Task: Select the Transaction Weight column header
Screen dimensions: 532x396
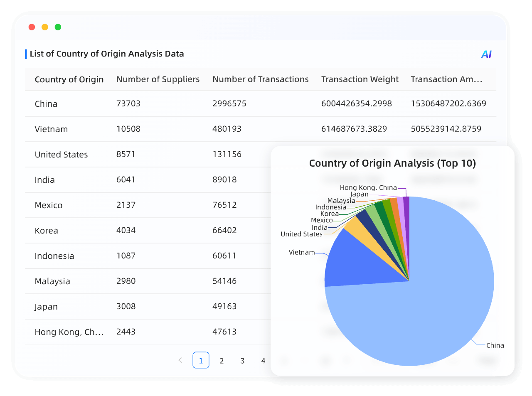Action: tap(360, 79)
